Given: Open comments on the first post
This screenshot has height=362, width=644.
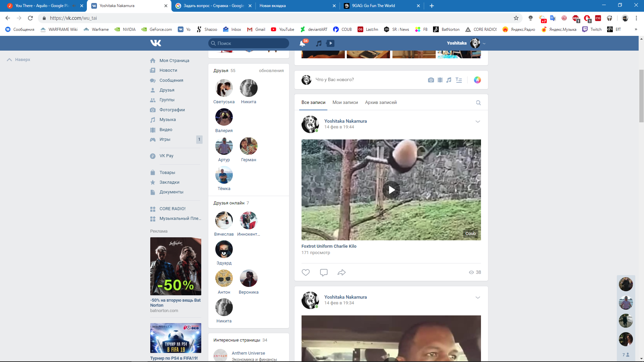Looking at the screenshot, I should click(x=324, y=273).
